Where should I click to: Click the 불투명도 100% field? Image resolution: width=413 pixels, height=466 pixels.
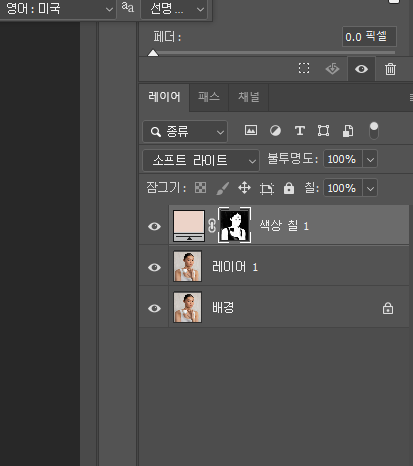pyautogui.click(x=343, y=159)
